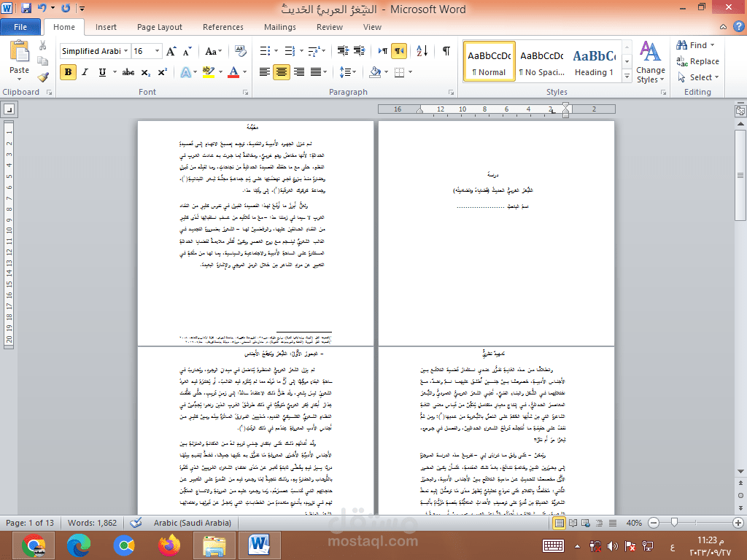
Task: Click the Words: 1,862 count
Action: [x=92, y=523]
